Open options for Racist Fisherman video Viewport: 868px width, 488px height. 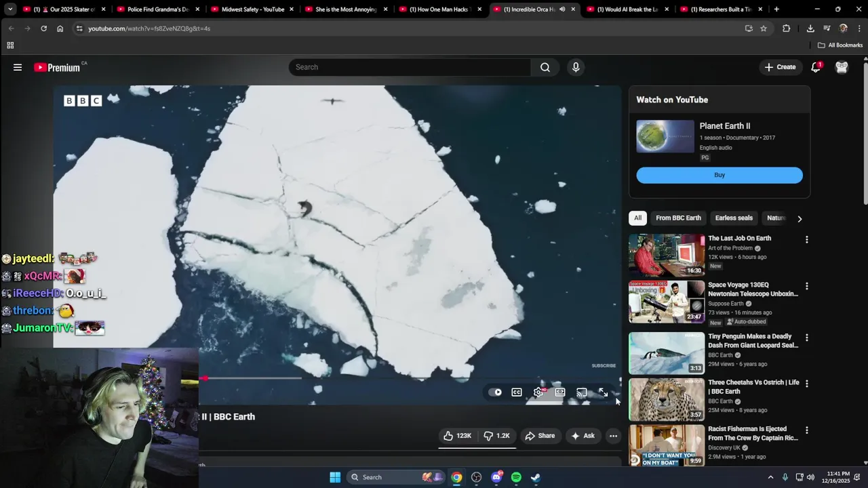tap(806, 430)
